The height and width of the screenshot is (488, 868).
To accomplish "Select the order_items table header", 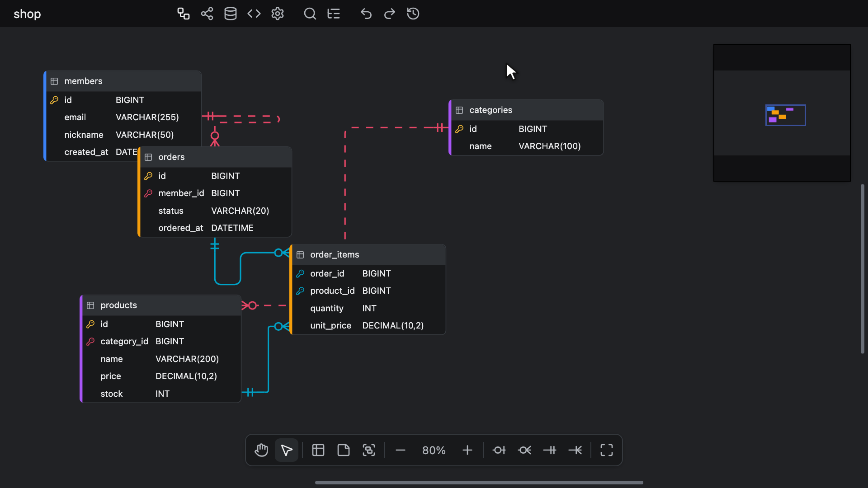I will click(x=368, y=255).
